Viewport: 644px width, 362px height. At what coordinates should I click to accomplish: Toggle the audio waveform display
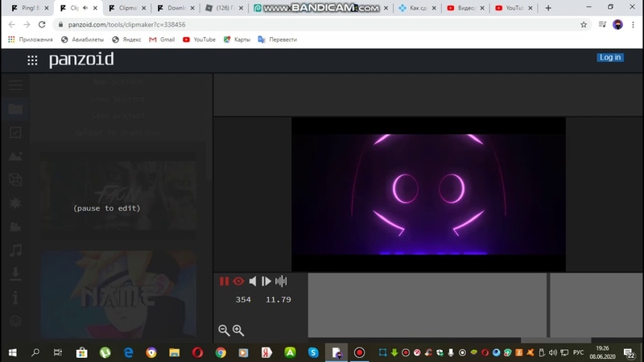tap(281, 281)
